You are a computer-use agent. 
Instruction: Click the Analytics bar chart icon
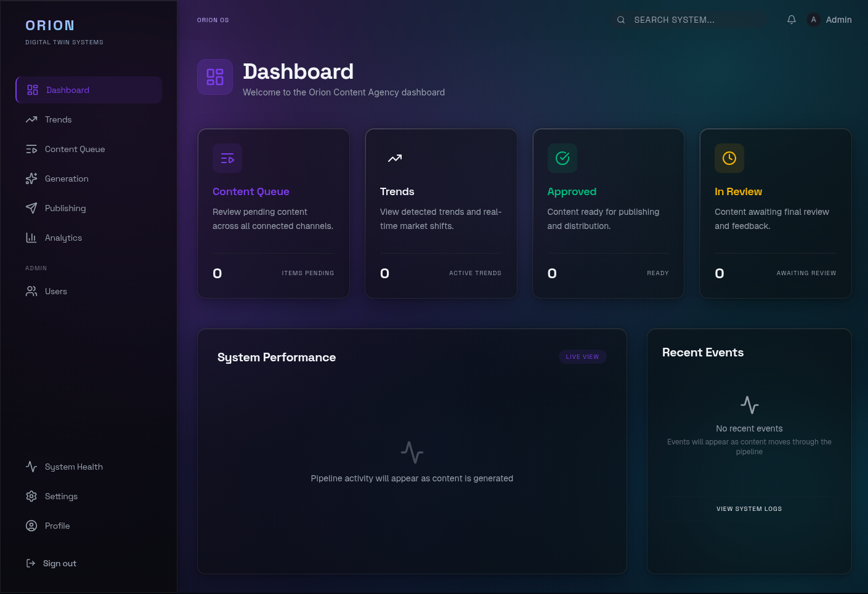coord(31,237)
